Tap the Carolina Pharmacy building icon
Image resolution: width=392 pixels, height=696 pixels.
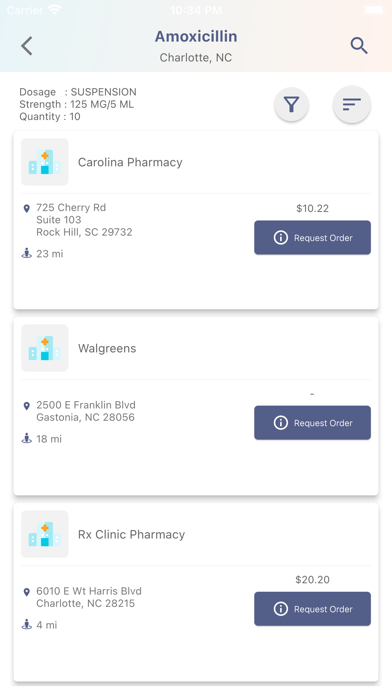tap(45, 162)
